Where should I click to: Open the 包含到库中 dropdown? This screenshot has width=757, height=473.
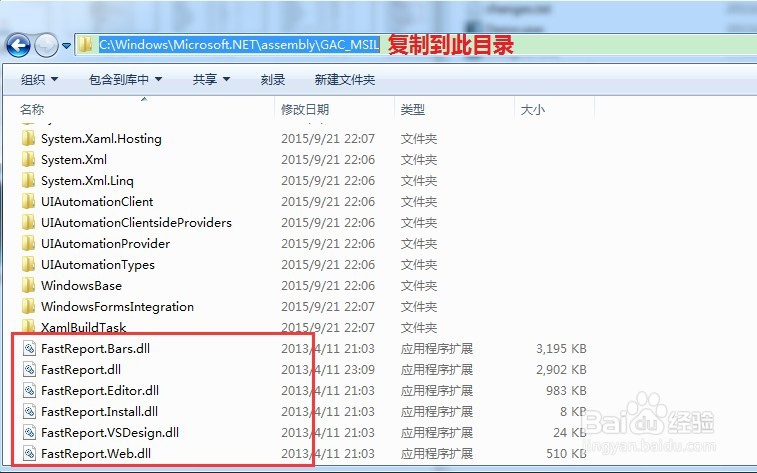pyautogui.click(x=125, y=79)
